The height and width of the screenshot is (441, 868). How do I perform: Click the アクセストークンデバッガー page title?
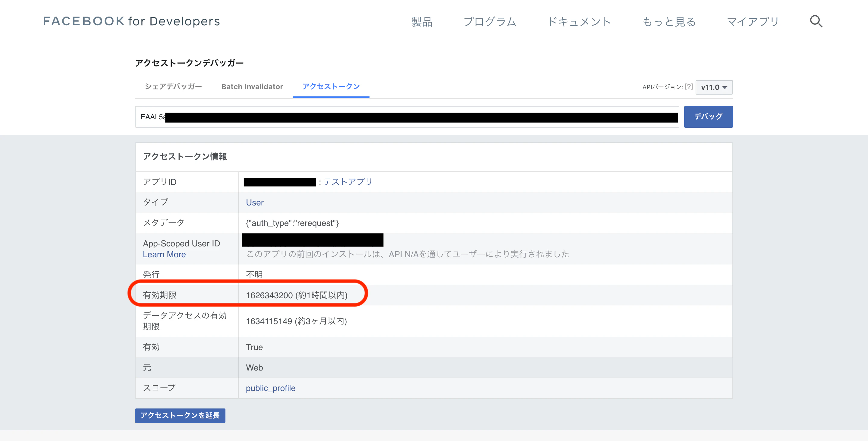[189, 63]
